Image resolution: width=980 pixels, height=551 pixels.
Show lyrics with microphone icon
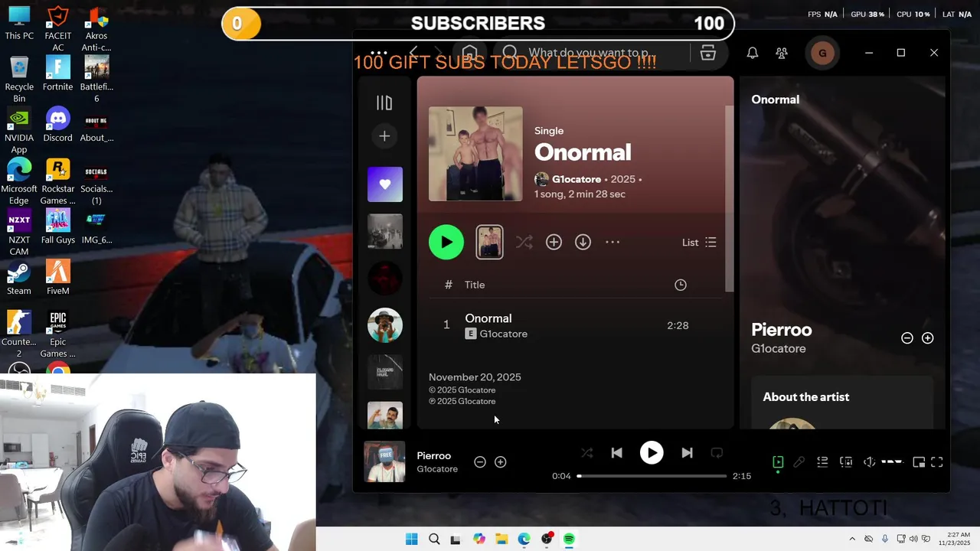click(x=799, y=462)
